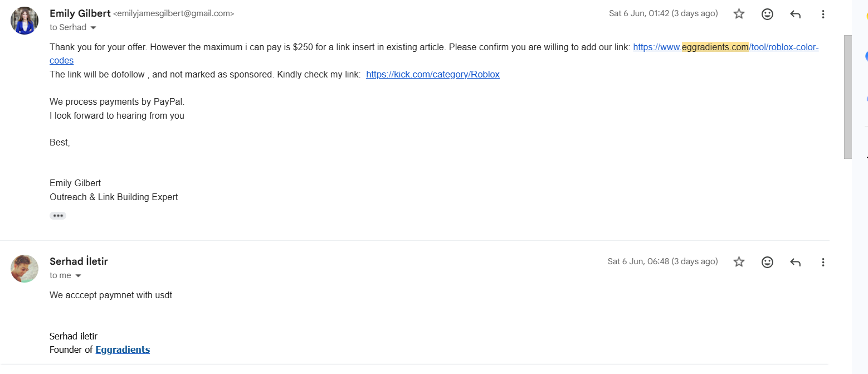This screenshot has height=374, width=868.
Task: Click Emily Gilbert's profile avatar
Action: (x=25, y=21)
